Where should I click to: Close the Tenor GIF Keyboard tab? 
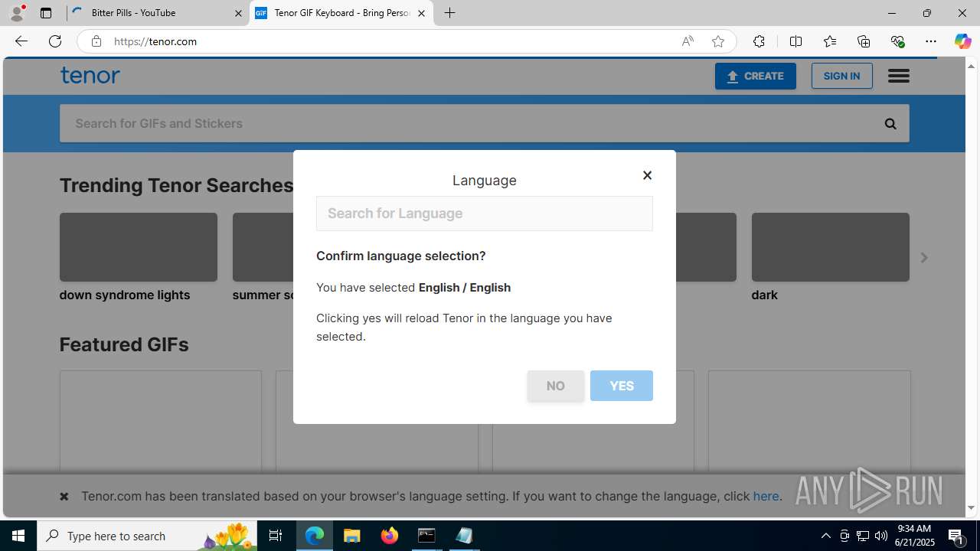[421, 13]
